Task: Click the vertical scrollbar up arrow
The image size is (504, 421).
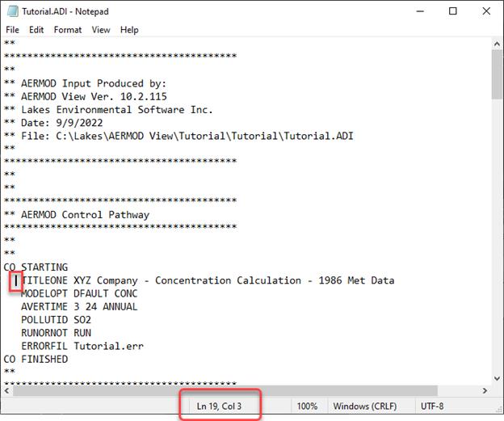Action: coord(496,44)
